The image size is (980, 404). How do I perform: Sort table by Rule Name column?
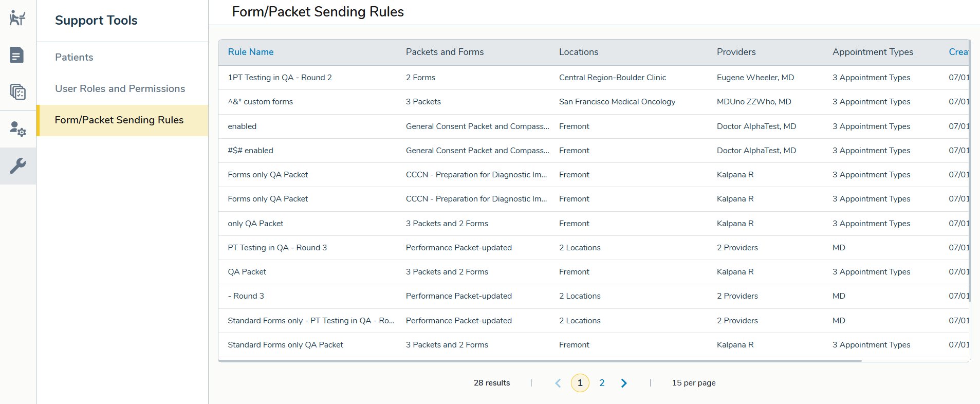tap(250, 52)
